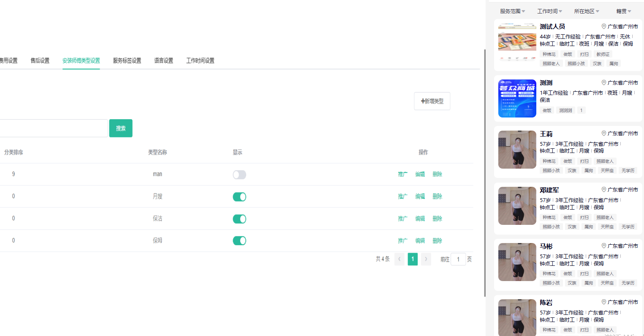The width and height of the screenshot is (644, 336).
Task: Open the 所在地区 filter dropdown
Action: [587, 11]
